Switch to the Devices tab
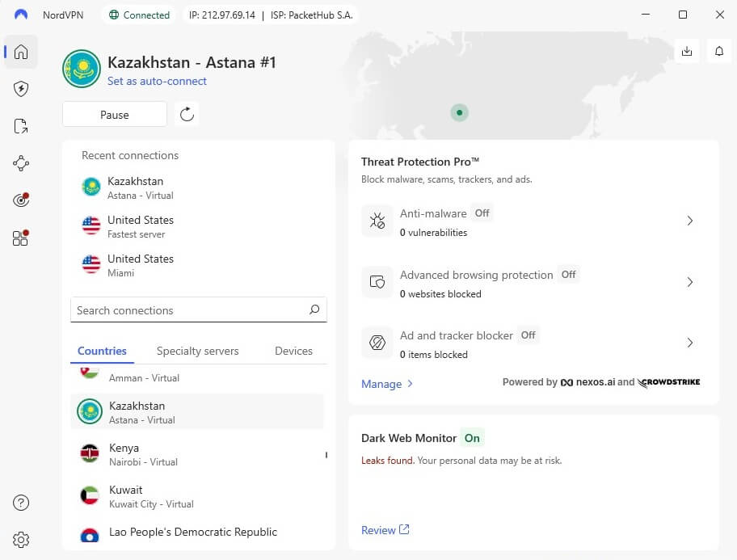 click(x=293, y=351)
